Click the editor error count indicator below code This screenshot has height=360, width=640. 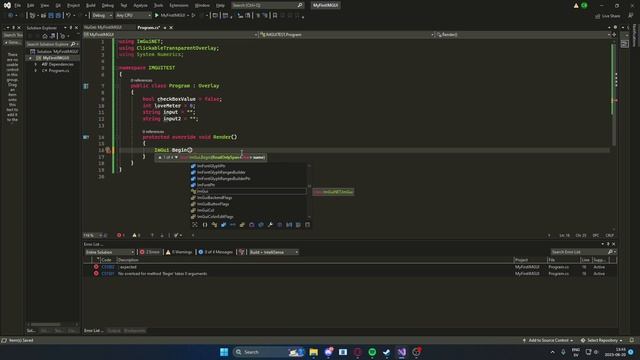(x=121, y=236)
